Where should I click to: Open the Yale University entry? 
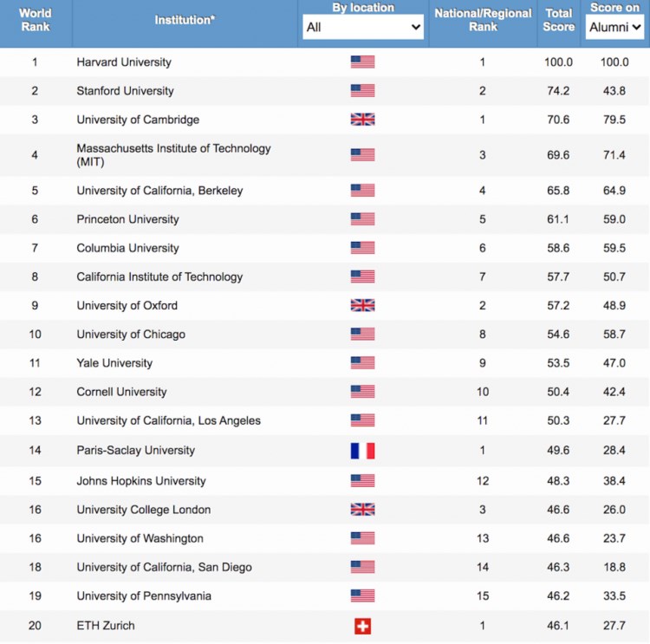pyautogui.click(x=114, y=363)
